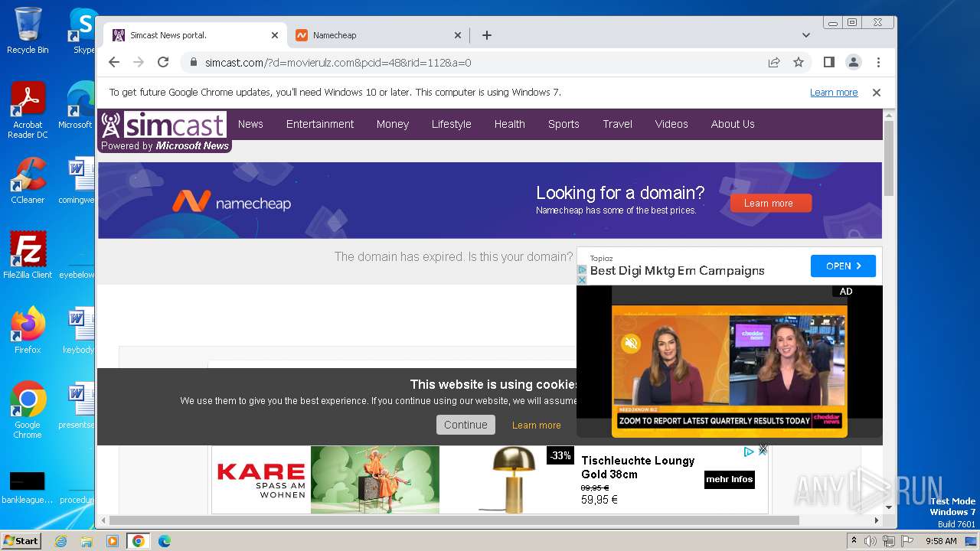The image size is (980, 551).
Task: Open Chrome three-dot menu
Action: click(x=878, y=62)
